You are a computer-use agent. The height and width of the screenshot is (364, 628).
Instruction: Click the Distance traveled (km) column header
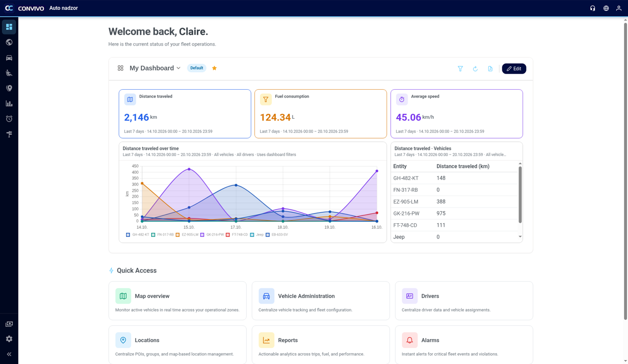[x=463, y=166]
